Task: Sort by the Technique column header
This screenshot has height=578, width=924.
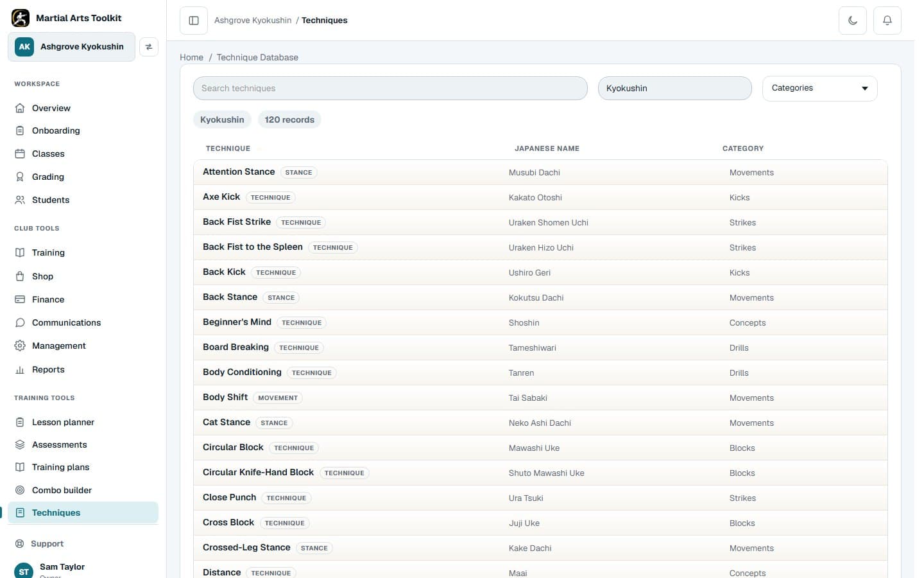Action: click(x=228, y=148)
